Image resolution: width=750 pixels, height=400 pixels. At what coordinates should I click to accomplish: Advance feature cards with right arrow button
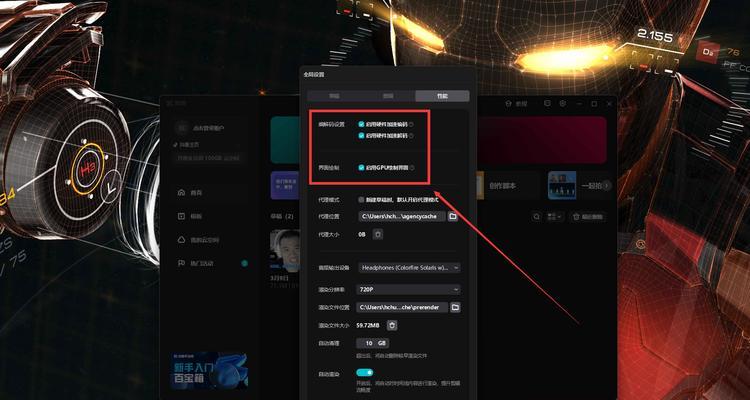click(607, 185)
